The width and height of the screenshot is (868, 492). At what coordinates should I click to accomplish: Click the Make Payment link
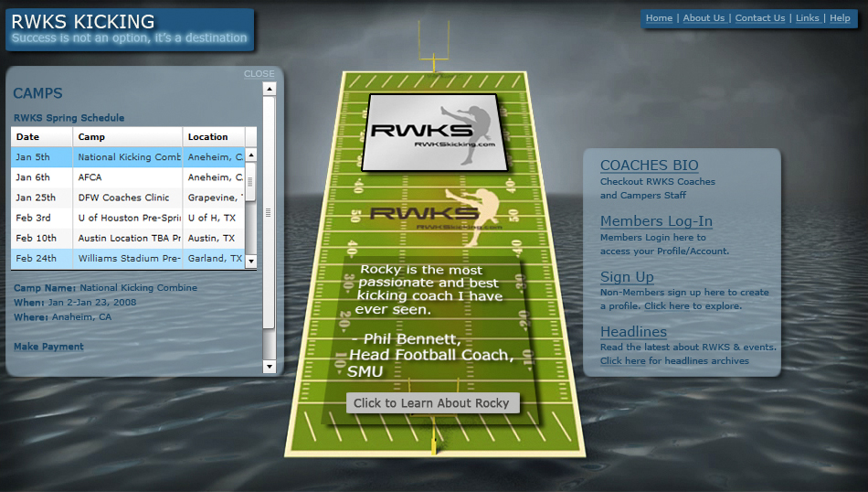48,347
